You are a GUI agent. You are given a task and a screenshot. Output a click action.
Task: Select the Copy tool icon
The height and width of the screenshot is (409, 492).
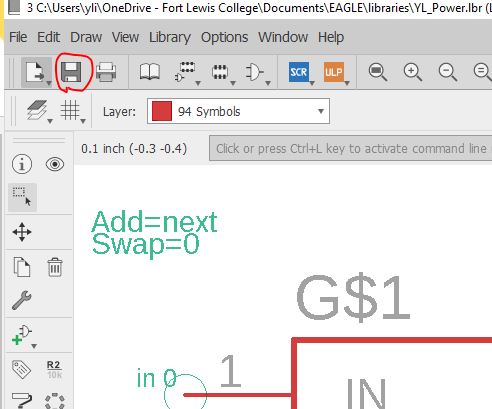22,267
